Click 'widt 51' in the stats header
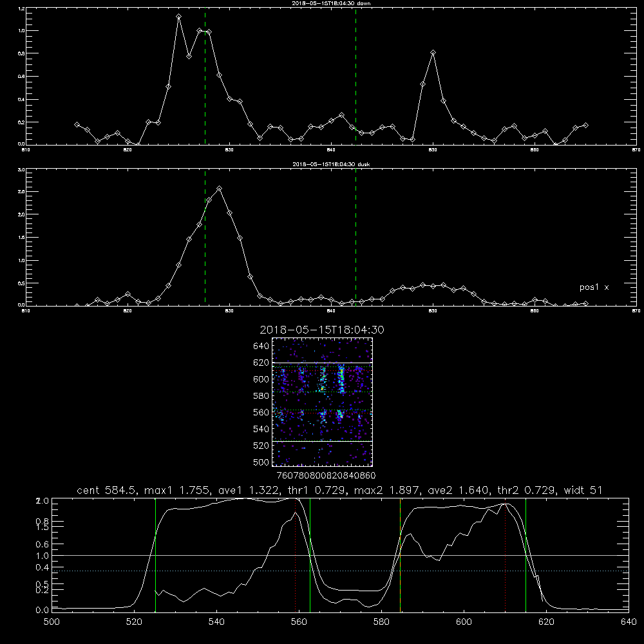 [x=583, y=490]
